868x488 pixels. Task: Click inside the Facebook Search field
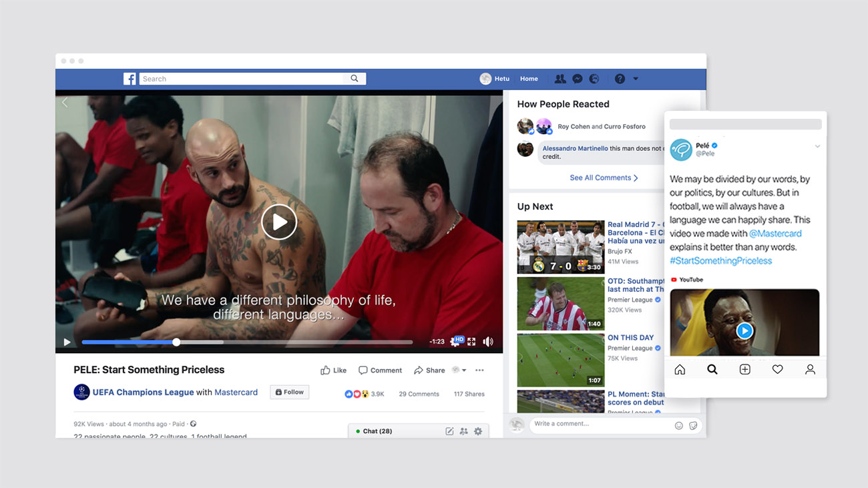[x=242, y=79]
